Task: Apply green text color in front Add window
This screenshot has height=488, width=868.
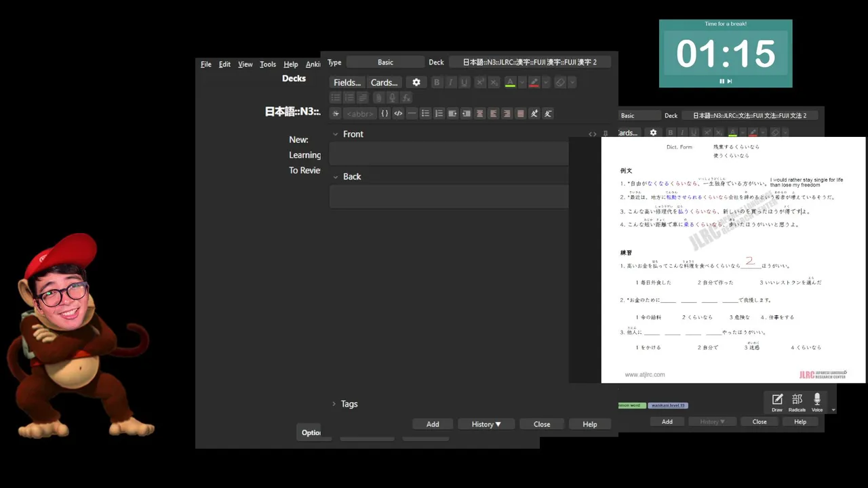Action: (510, 82)
